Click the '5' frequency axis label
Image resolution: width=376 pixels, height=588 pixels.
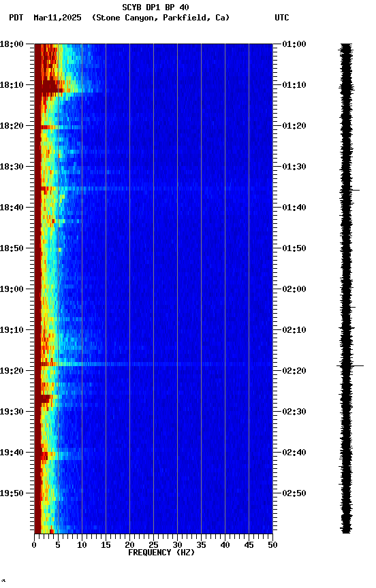pos(58,545)
